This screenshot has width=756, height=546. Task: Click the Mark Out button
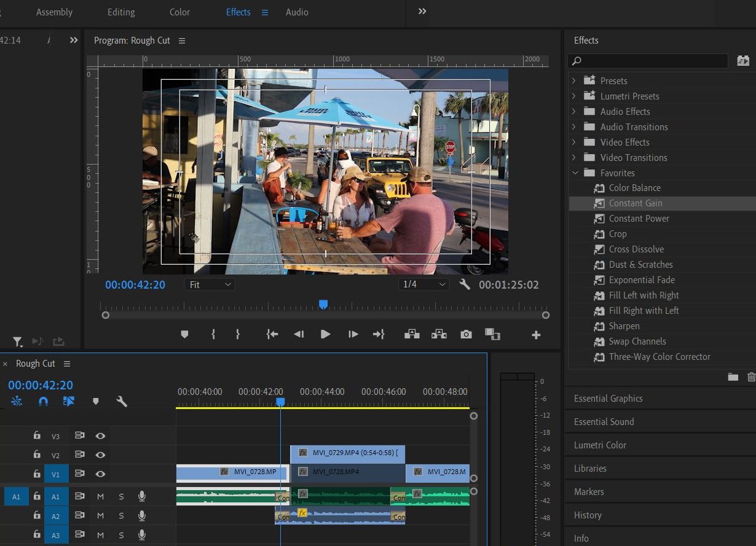pyautogui.click(x=238, y=334)
